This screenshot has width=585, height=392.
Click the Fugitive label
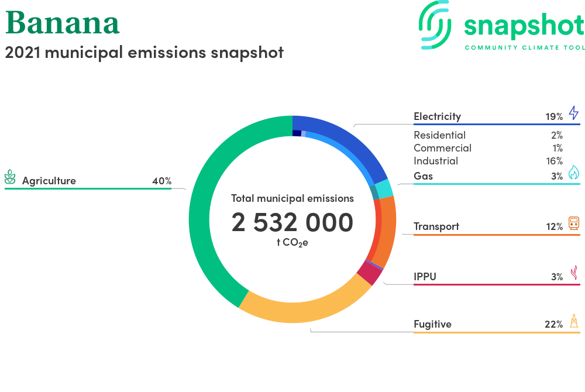[x=432, y=324]
